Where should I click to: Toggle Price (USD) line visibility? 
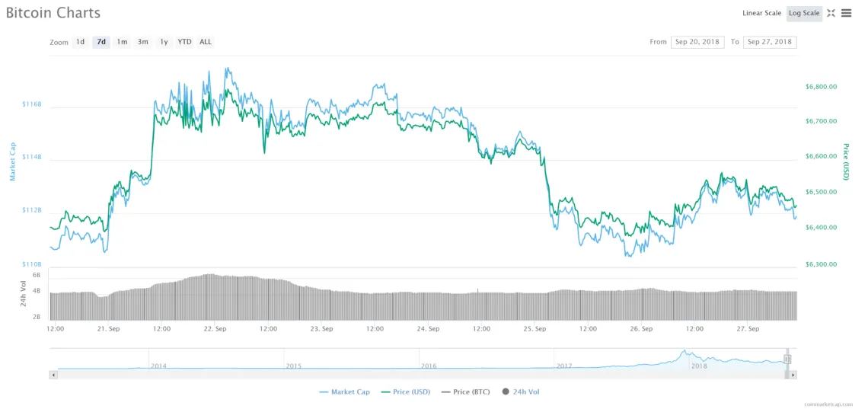405,391
